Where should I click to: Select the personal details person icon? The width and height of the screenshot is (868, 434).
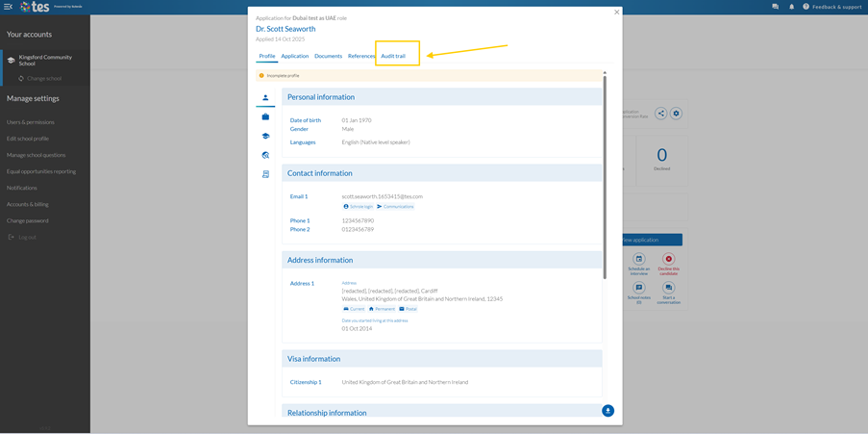(265, 97)
